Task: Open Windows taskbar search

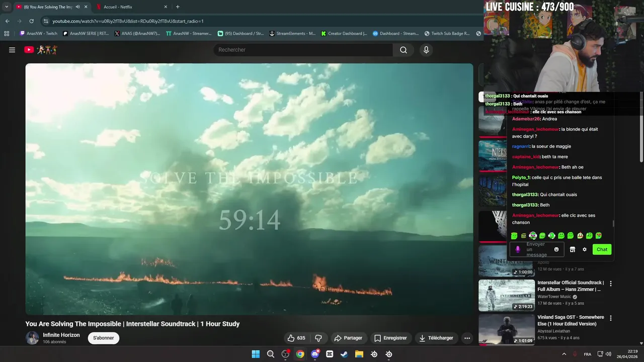Action: 270,354
